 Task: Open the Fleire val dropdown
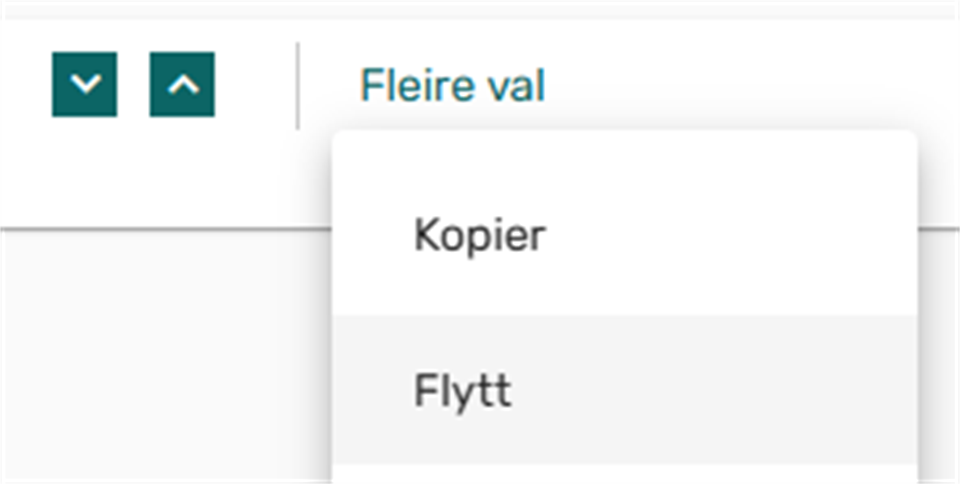452,86
